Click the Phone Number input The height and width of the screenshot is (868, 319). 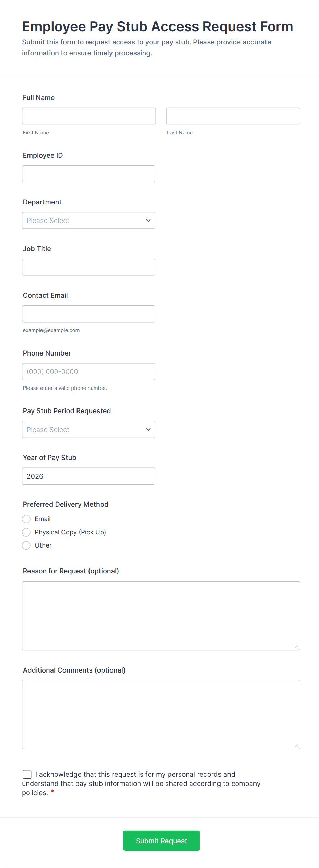(88, 372)
